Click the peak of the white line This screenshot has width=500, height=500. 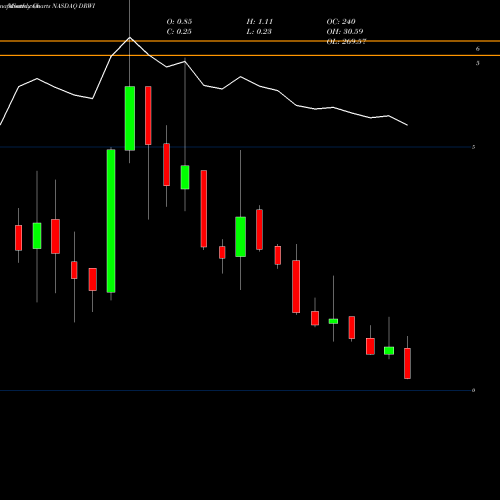tap(130, 37)
